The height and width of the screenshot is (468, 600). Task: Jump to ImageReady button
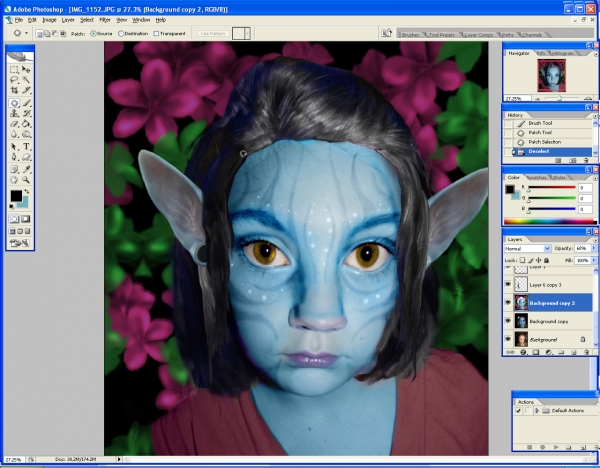tap(20, 243)
